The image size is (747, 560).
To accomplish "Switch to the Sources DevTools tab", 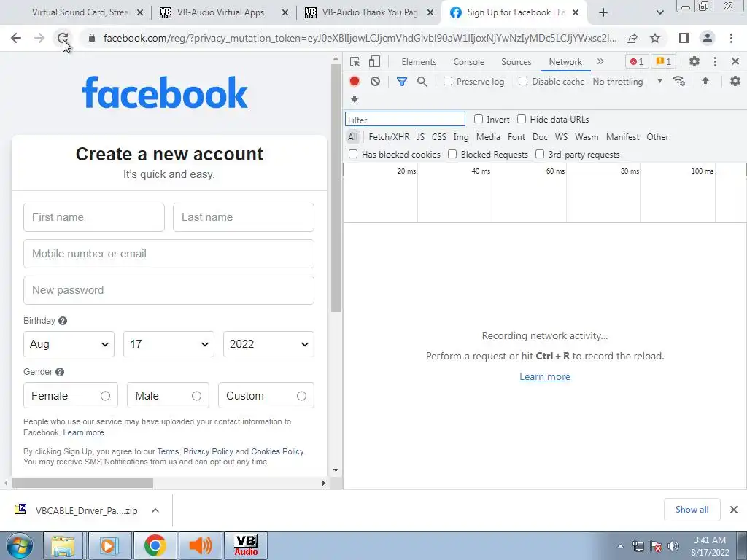I will click(x=516, y=62).
